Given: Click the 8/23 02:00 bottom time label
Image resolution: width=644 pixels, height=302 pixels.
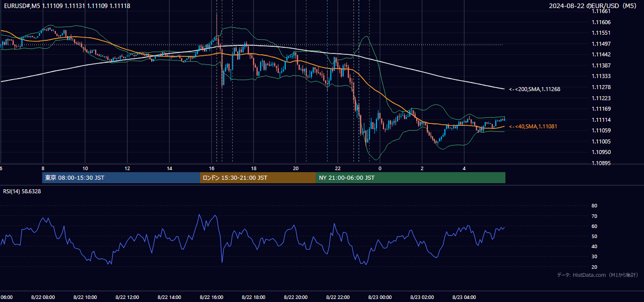Looking at the screenshot, I should point(422,297).
